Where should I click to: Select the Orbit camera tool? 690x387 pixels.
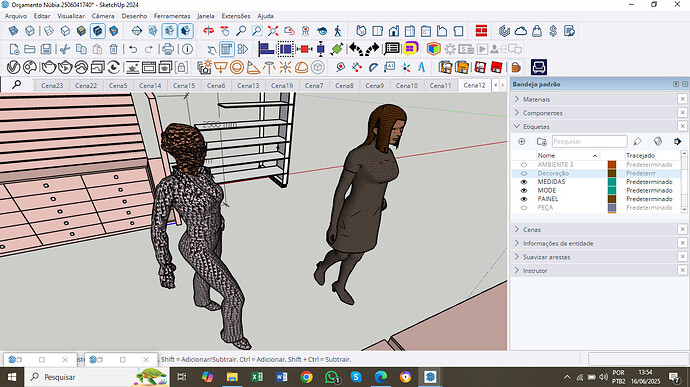[209, 31]
